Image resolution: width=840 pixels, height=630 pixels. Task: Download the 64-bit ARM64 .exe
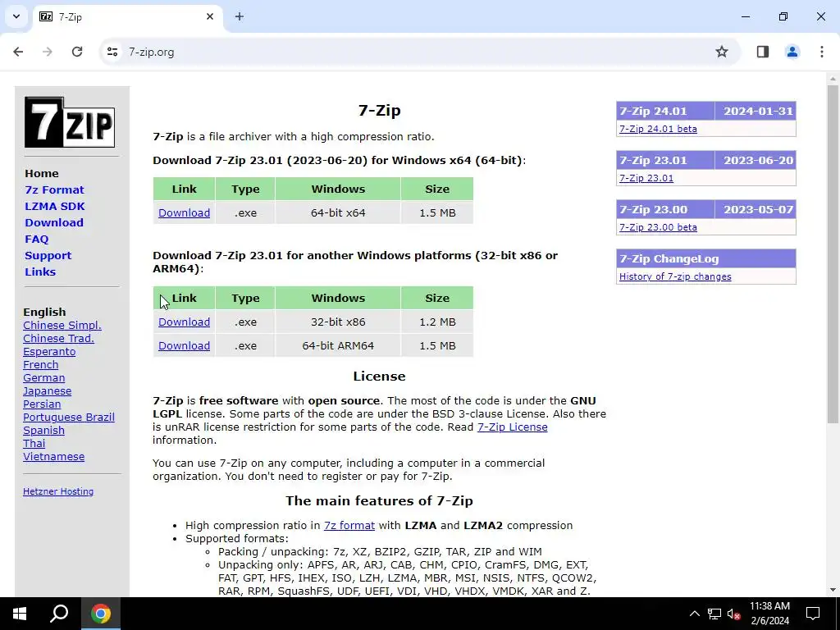184,345
